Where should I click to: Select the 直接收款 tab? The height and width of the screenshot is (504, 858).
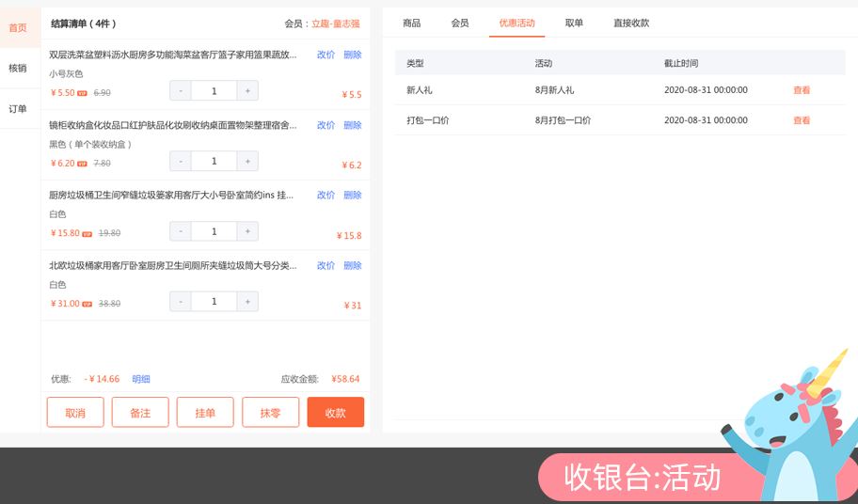630,23
